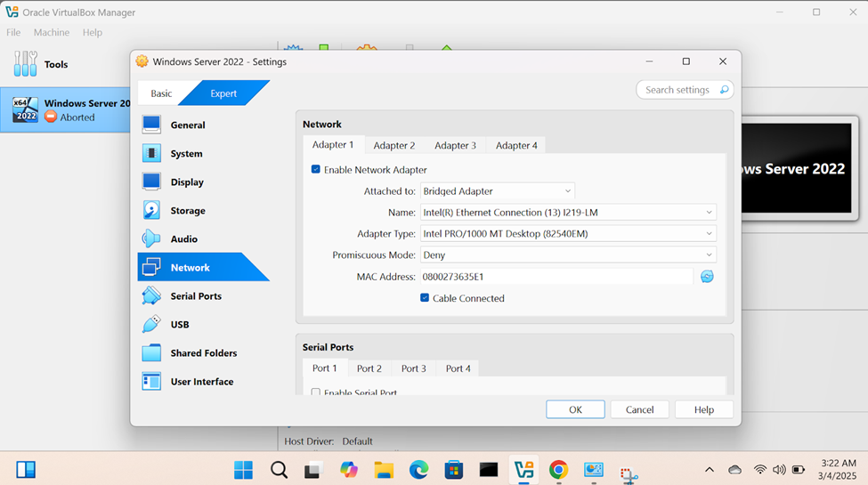This screenshot has height=485, width=868.
Task: Open the OneDrive cloud tray icon
Action: (x=734, y=470)
